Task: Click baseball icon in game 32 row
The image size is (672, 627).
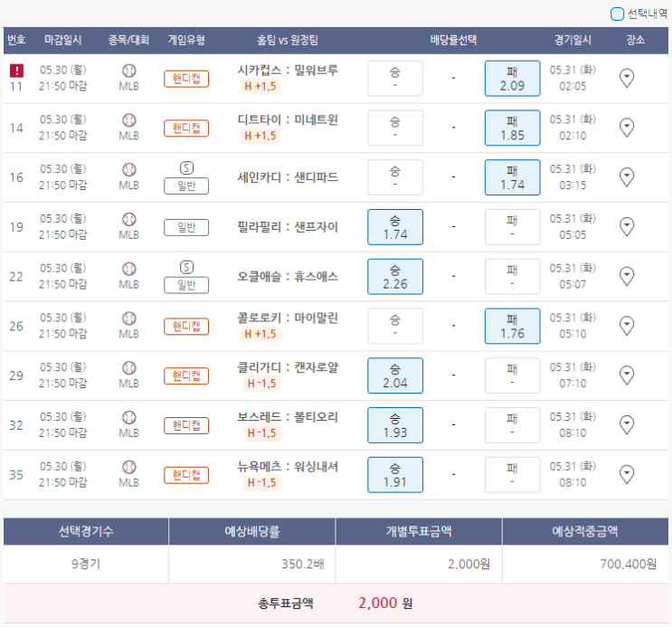Action: (x=129, y=417)
